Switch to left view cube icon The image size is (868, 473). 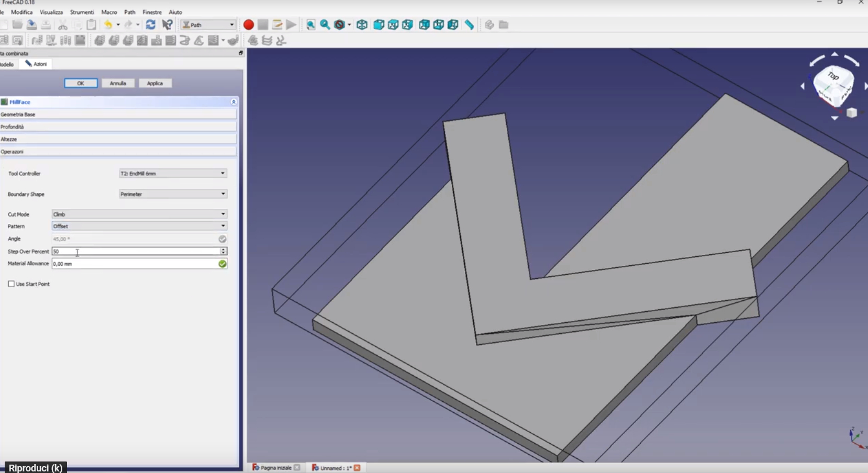453,25
